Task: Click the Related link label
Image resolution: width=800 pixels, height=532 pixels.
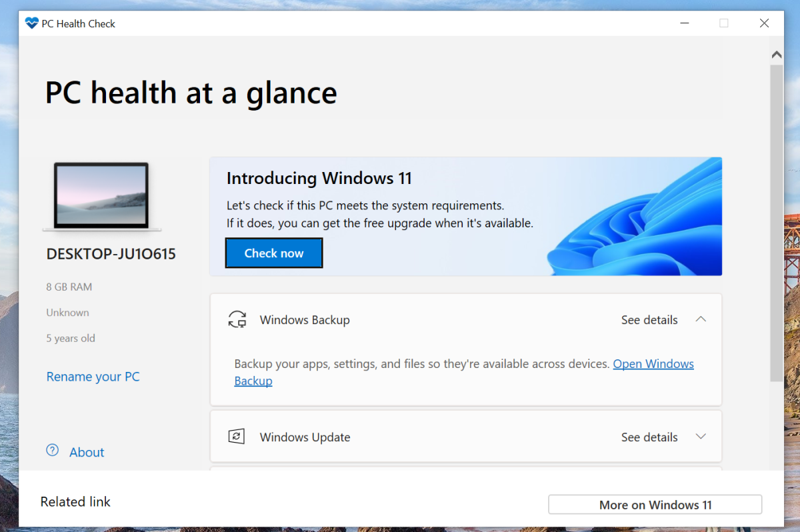Action: (75, 501)
